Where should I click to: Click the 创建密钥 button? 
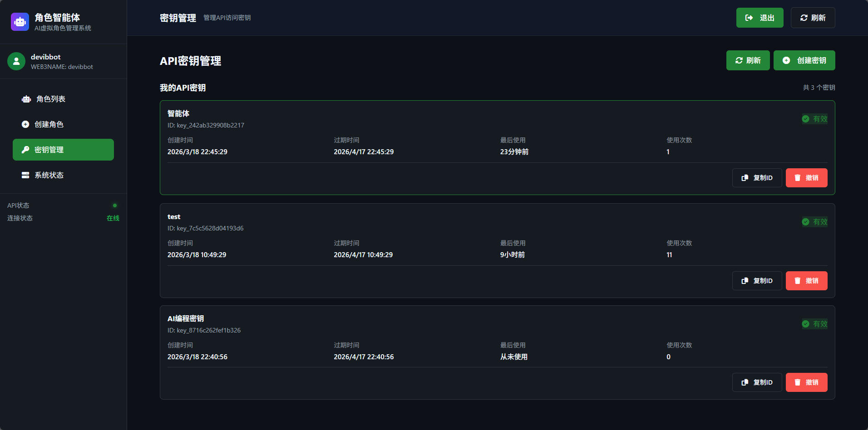coord(804,60)
